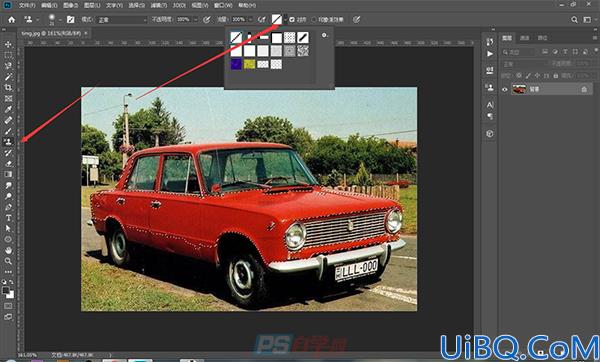Toggle pressure for opacity icon
The height and width of the screenshot is (362, 600).
point(207,20)
